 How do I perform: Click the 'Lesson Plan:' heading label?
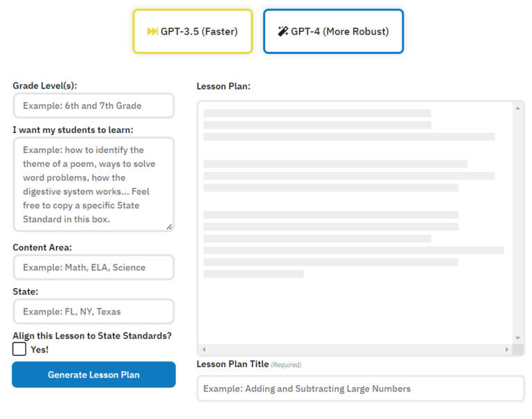(x=224, y=86)
